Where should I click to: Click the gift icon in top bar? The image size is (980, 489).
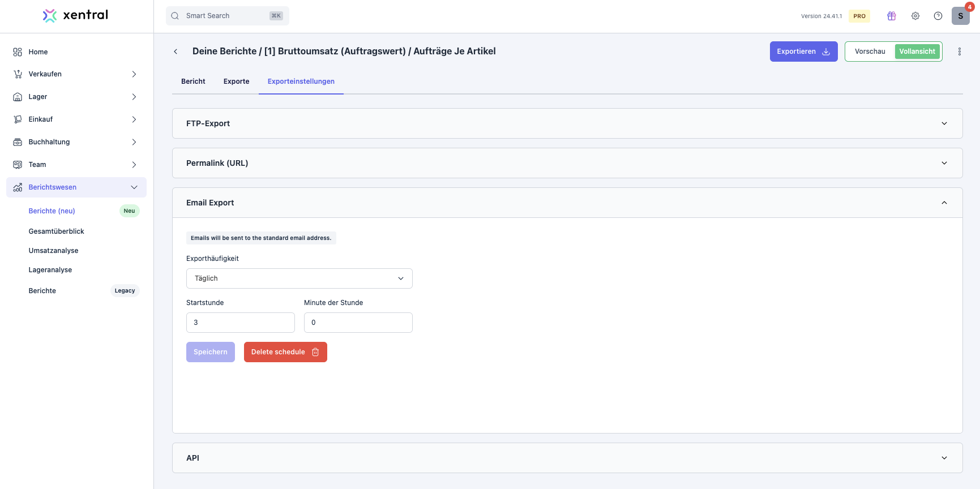(891, 16)
